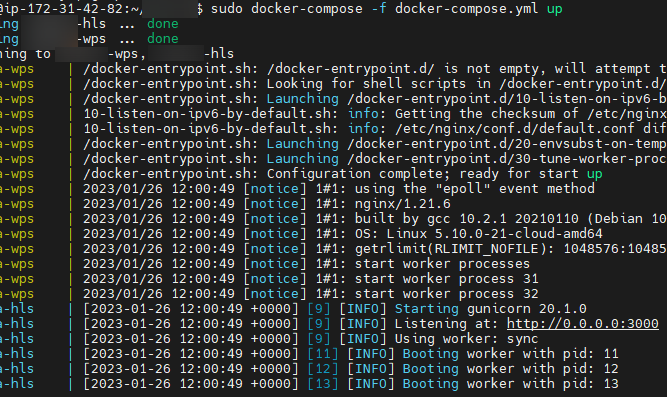Image resolution: width=667 pixels, height=397 pixels.
Task: Click "start worker process 32" text
Action: point(447,294)
